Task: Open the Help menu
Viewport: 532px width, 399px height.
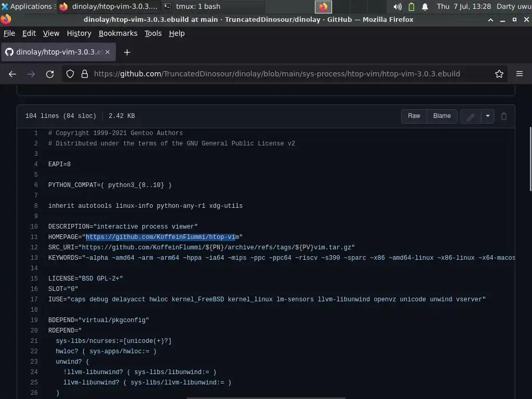Action: [x=177, y=33]
